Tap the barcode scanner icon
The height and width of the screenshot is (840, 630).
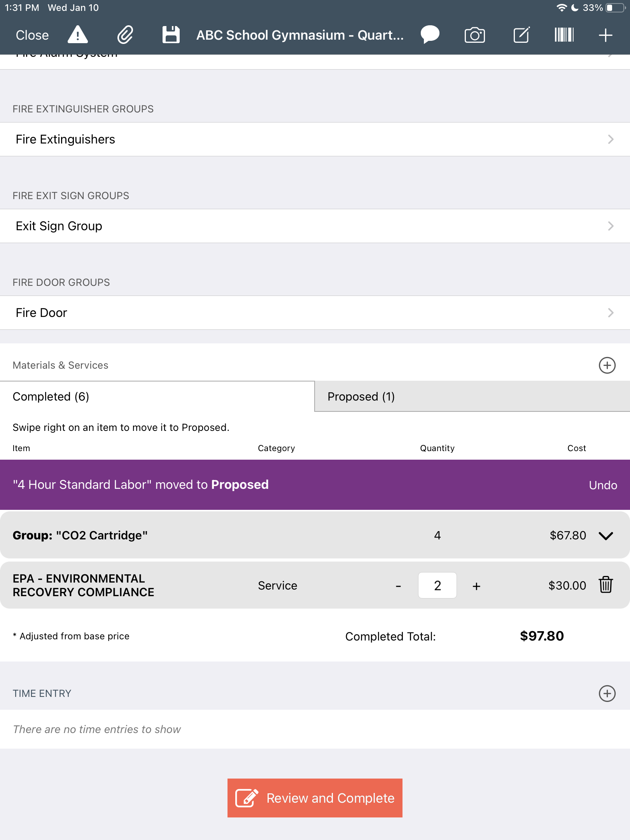564,35
